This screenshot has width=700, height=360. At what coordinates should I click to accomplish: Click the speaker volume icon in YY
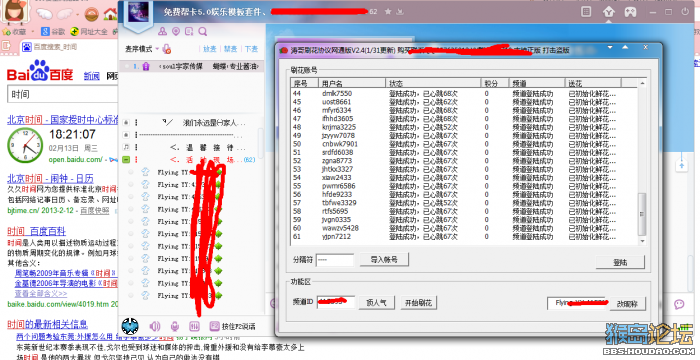154,327
